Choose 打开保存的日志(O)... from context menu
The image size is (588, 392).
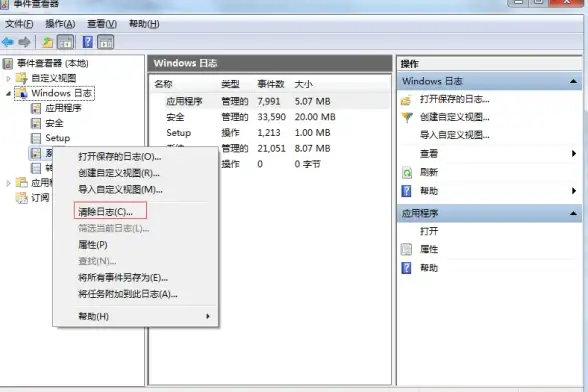tap(120, 157)
